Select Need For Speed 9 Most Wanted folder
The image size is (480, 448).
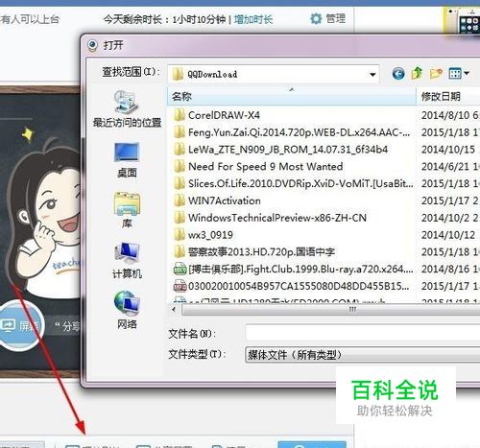pos(258,166)
